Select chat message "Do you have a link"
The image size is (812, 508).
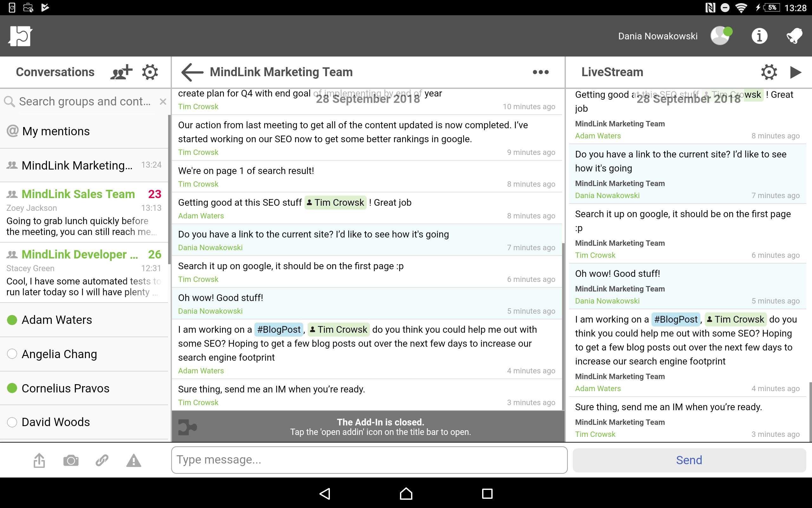(x=367, y=240)
